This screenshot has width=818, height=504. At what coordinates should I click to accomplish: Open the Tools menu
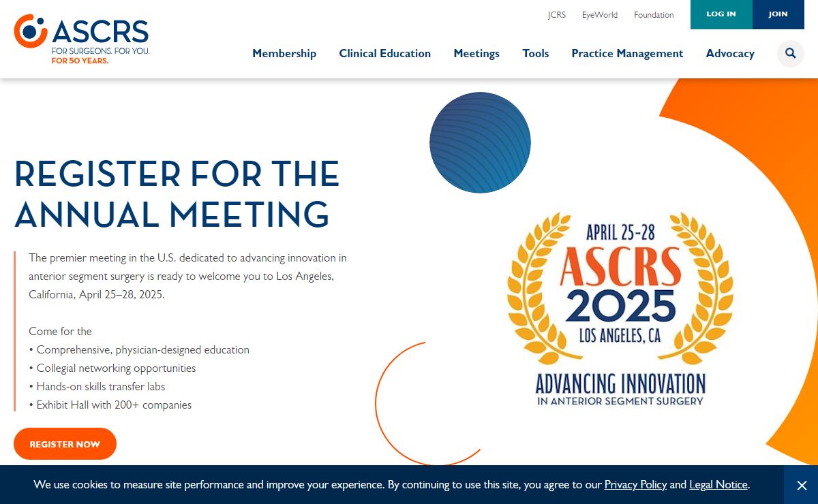[x=536, y=54]
